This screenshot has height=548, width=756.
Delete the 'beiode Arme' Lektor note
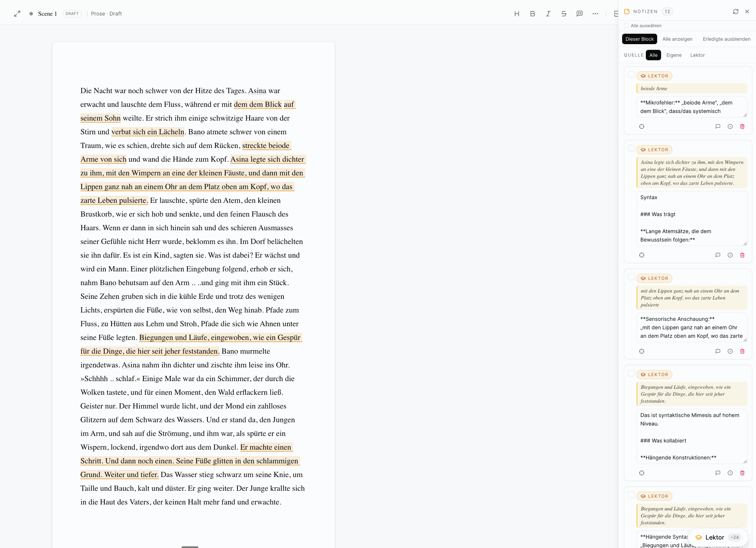click(x=742, y=127)
